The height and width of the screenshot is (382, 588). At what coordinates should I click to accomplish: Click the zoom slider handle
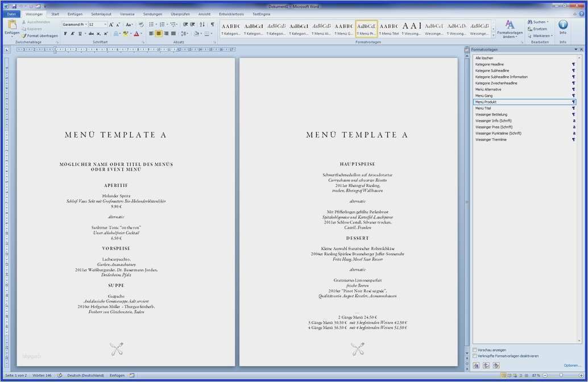point(561,376)
